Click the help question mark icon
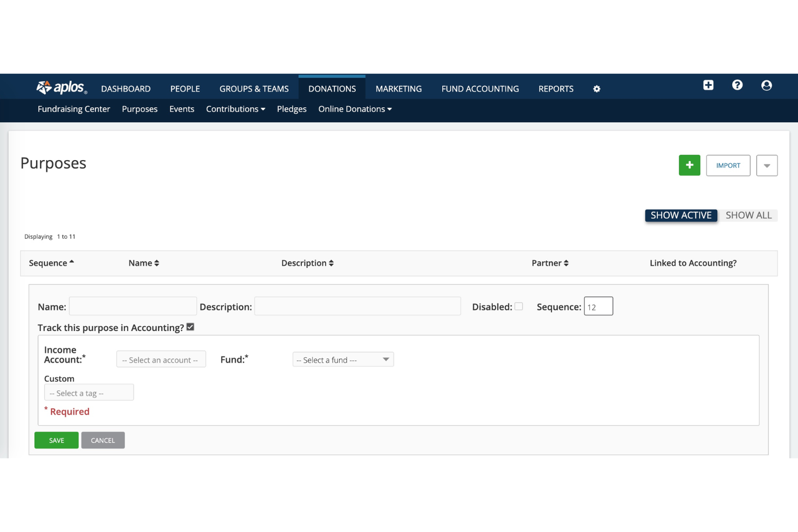The height and width of the screenshot is (532, 798). [737, 85]
